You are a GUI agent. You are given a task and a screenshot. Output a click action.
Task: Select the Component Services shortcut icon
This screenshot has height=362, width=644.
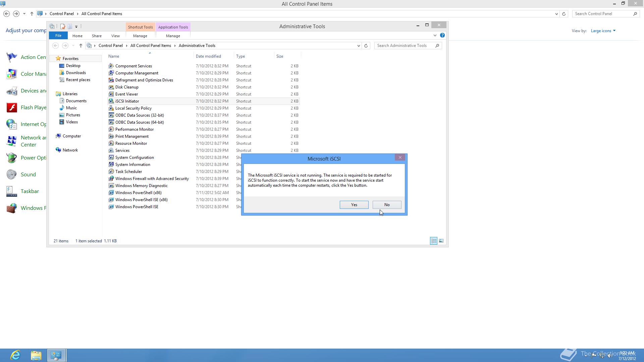click(x=111, y=66)
